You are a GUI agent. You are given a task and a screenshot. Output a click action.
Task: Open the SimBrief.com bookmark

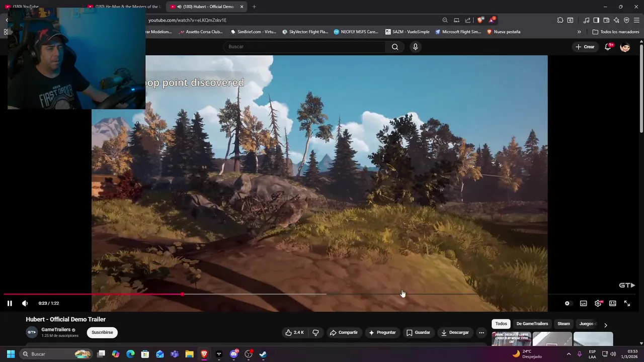coord(254,32)
